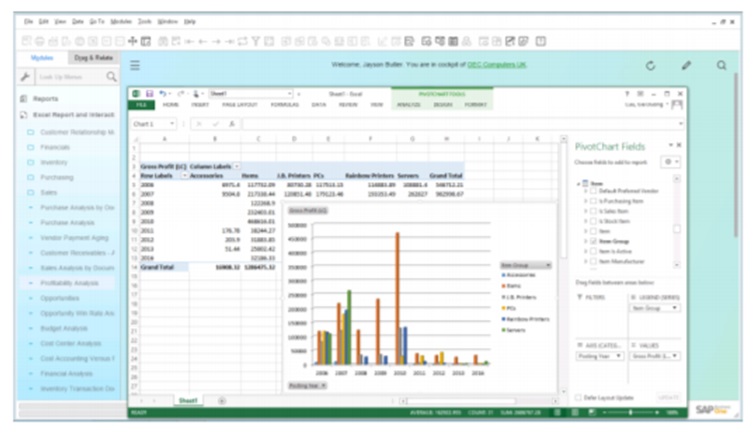
Task: Click the magnifier search icon in cockpit header
Action: pyautogui.click(x=721, y=65)
